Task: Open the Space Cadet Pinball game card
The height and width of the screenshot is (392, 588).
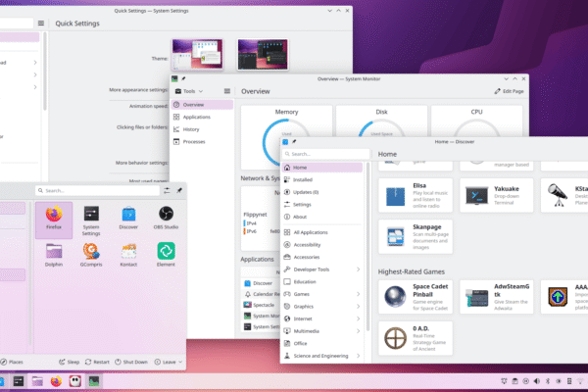Action: click(x=416, y=297)
